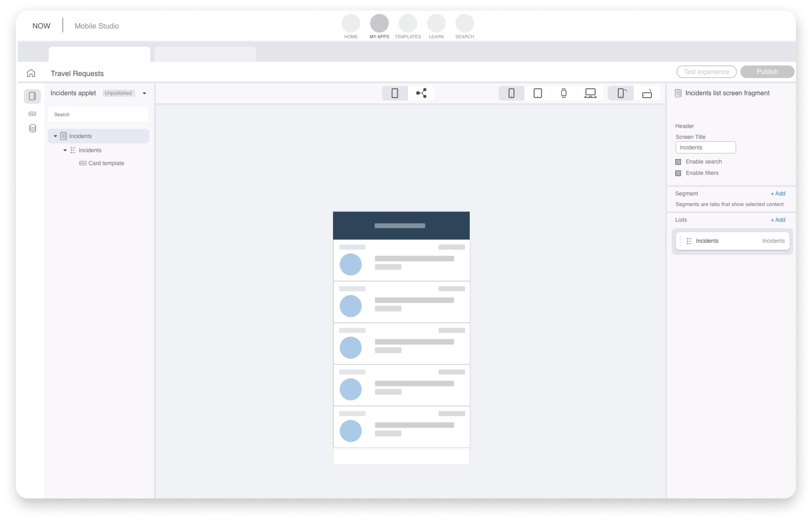Click the Publish button

coord(767,72)
